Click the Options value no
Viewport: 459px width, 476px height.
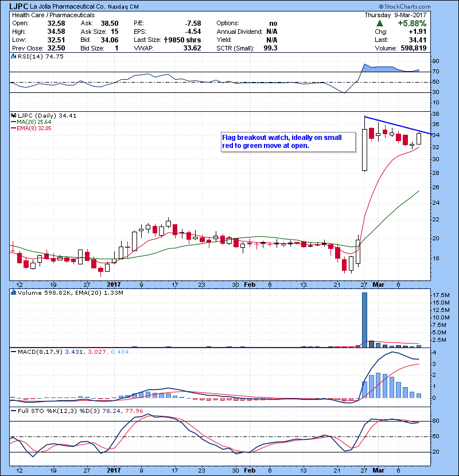coord(273,24)
